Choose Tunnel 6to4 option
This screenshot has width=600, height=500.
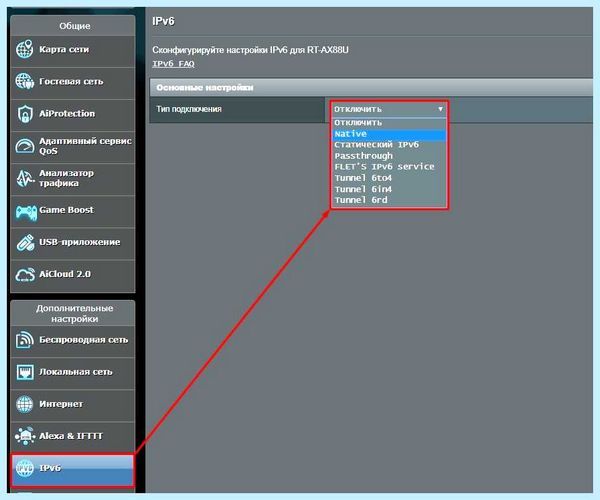point(389,178)
